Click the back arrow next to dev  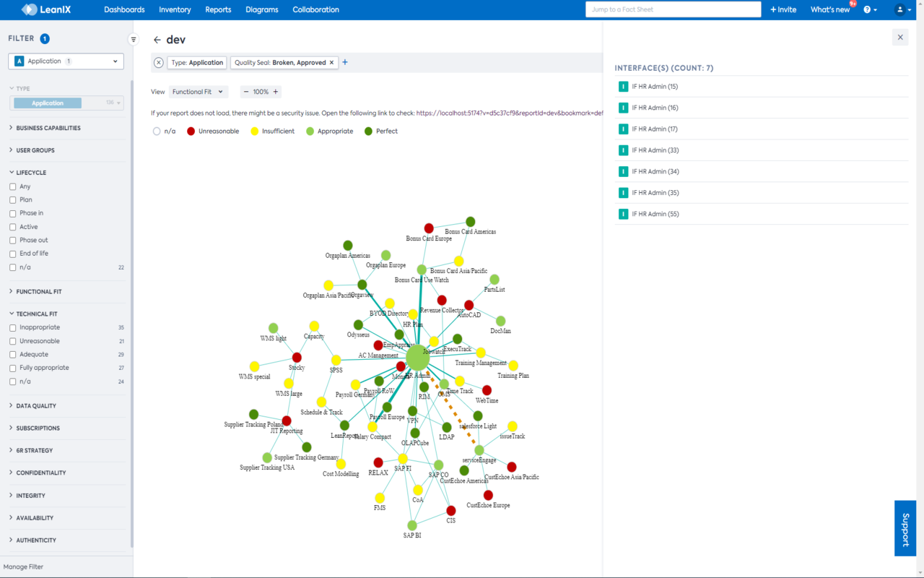pyautogui.click(x=157, y=40)
